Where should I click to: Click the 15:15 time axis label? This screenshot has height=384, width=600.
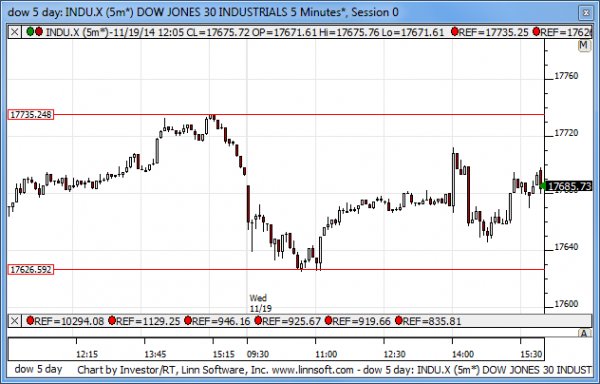point(224,354)
